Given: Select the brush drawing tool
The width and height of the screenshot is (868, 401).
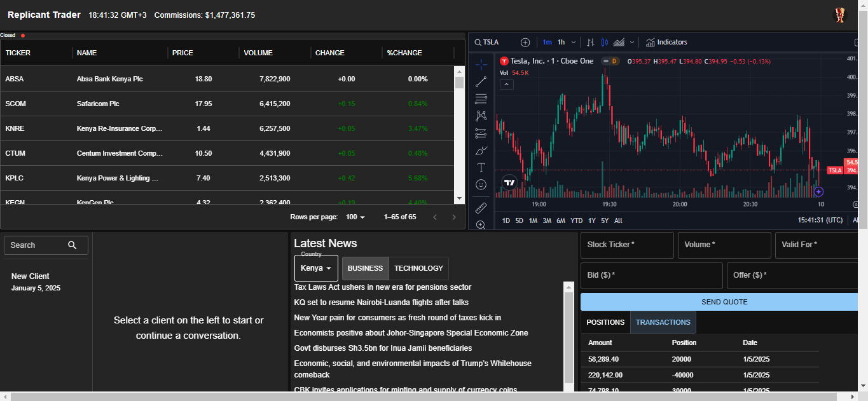Looking at the screenshot, I should (481, 151).
